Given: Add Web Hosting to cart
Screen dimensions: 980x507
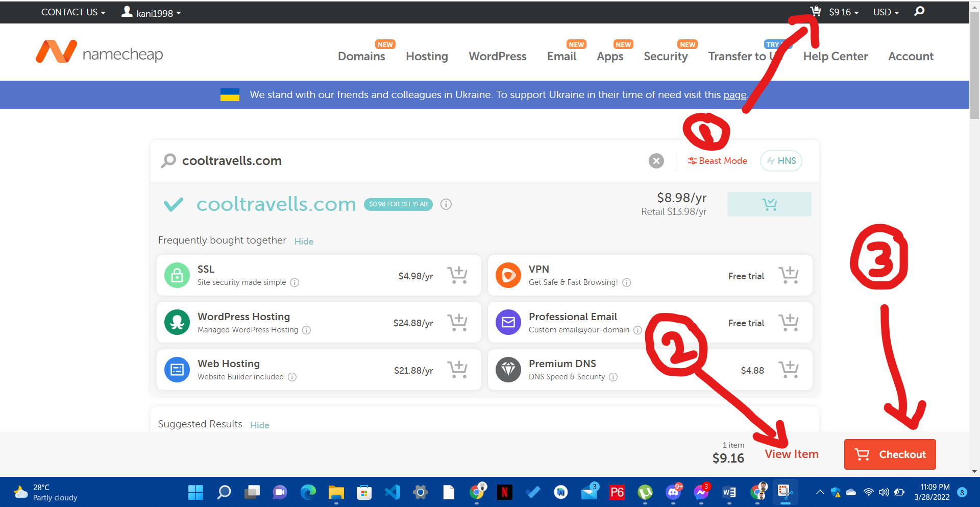Looking at the screenshot, I should tap(457, 370).
